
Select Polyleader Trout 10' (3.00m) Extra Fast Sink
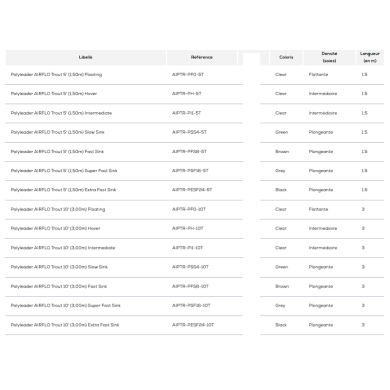(x=65, y=325)
